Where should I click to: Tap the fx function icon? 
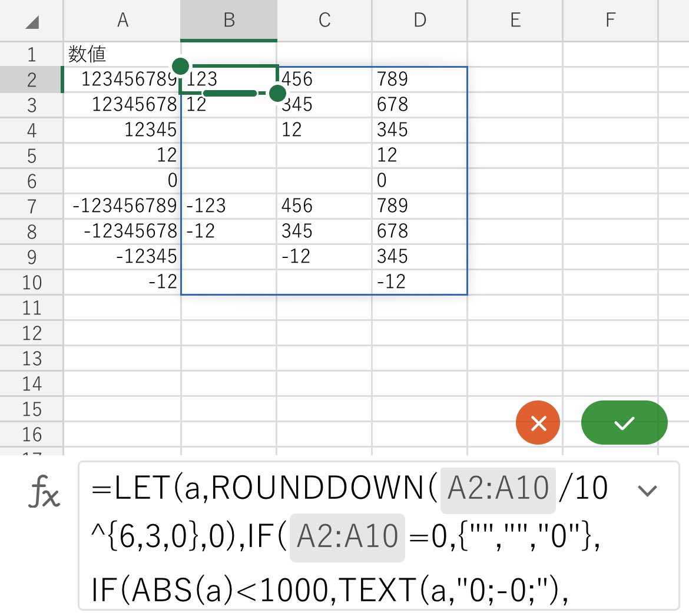[44, 491]
